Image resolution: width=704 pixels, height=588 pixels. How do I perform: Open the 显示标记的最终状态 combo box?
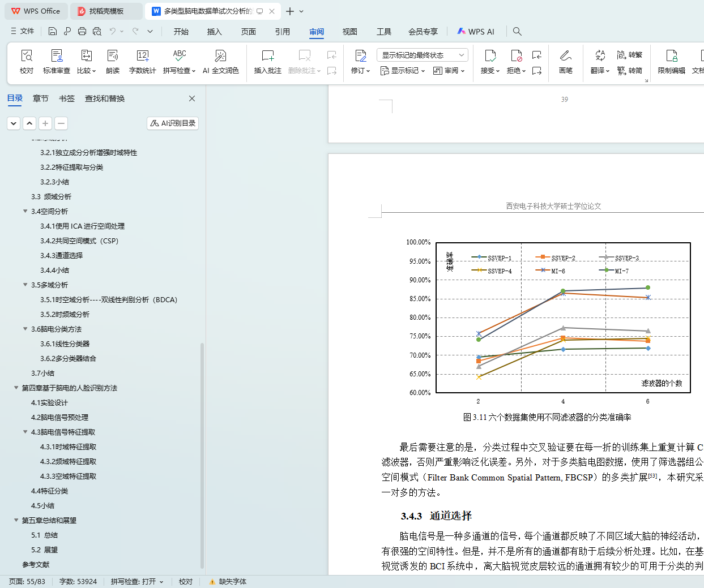point(423,55)
